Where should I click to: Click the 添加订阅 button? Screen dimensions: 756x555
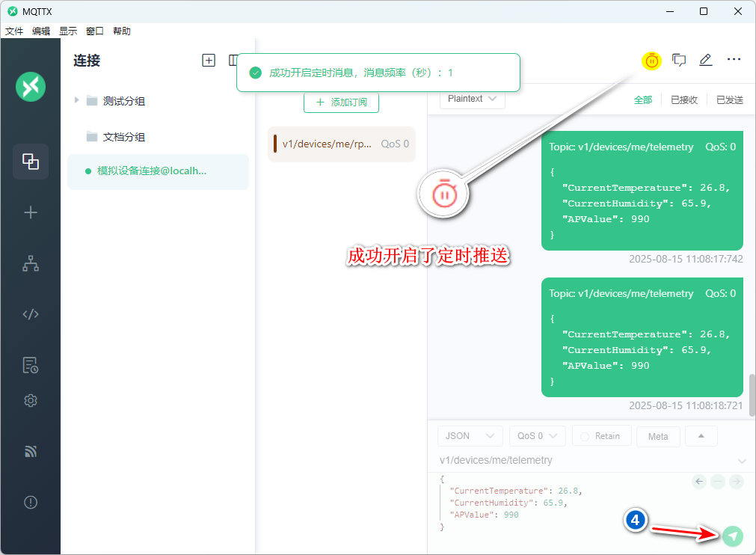(341, 102)
